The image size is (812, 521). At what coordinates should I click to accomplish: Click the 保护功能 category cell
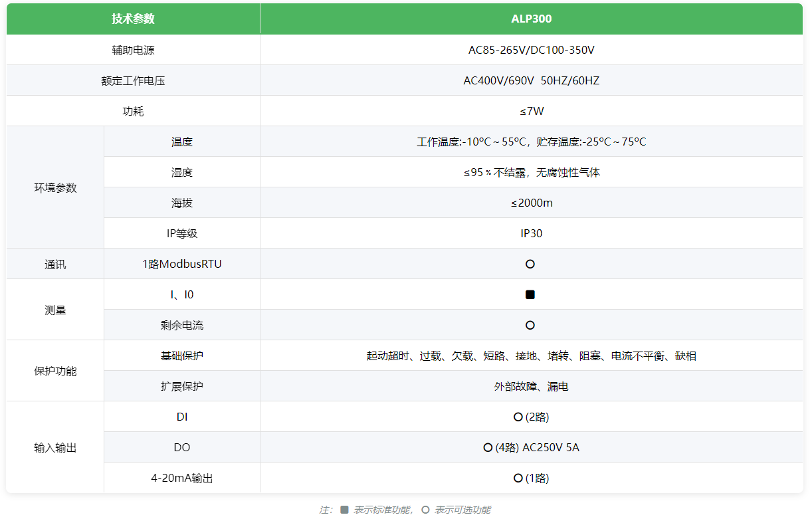[x=55, y=371]
